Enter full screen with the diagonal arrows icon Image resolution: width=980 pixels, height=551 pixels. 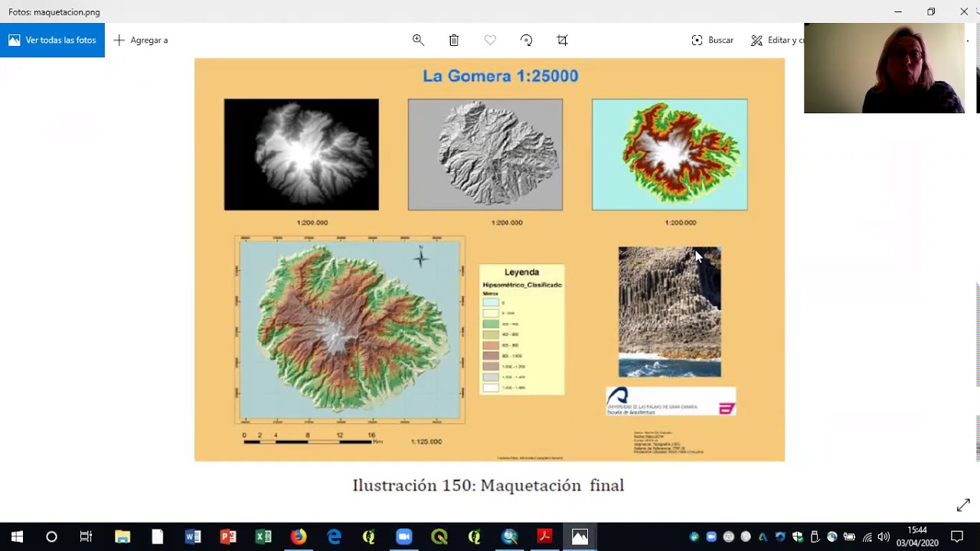(x=963, y=505)
